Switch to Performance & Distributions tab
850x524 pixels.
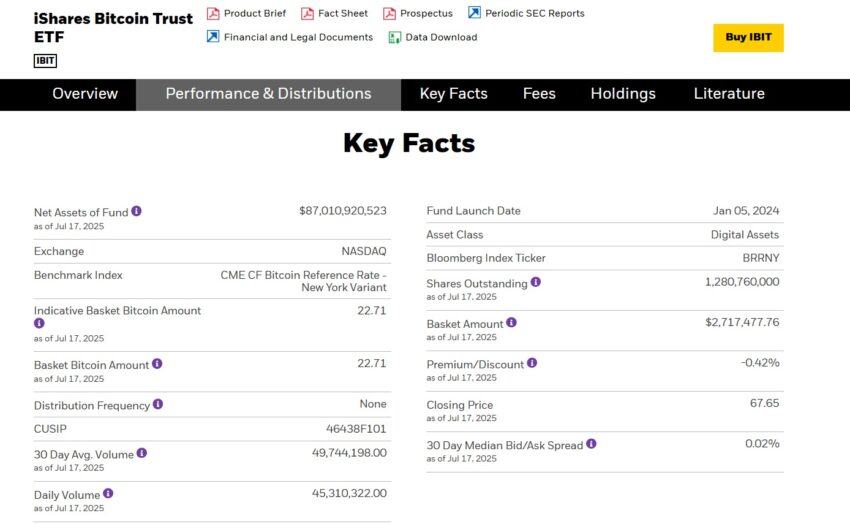(268, 94)
